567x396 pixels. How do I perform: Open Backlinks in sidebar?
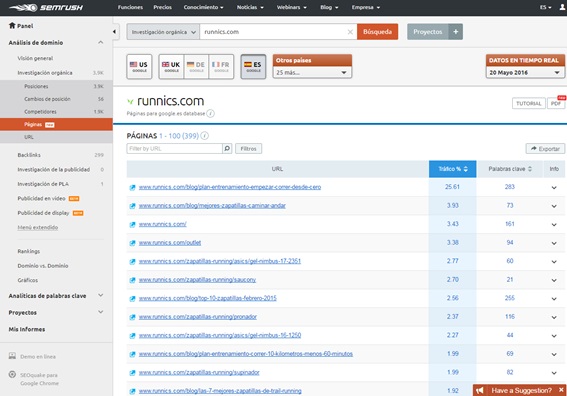point(29,155)
